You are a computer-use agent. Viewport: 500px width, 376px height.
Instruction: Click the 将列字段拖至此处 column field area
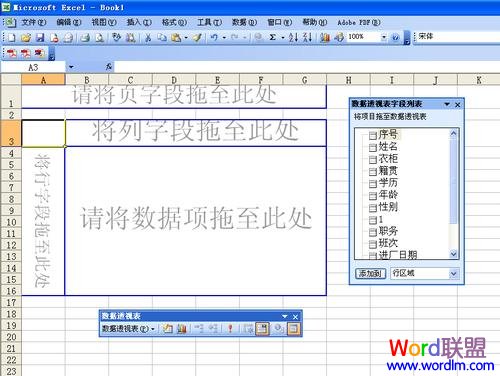(x=196, y=133)
